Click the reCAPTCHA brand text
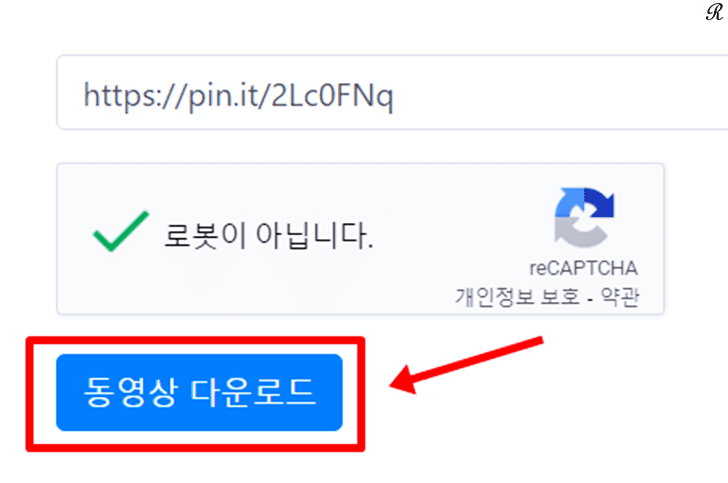Viewport: 728px width, 483px height. (x=584, y=268)
